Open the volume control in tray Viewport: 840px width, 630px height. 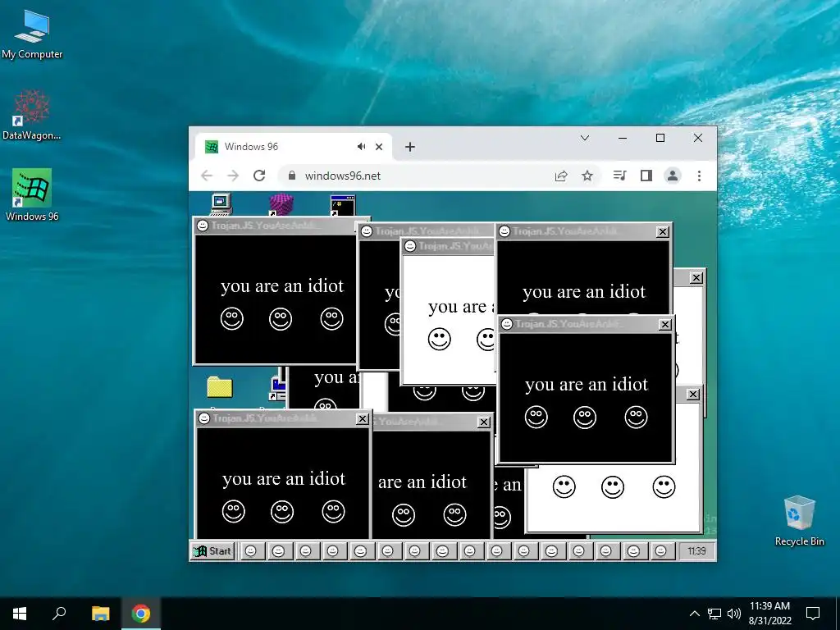[x=734, y=614]
